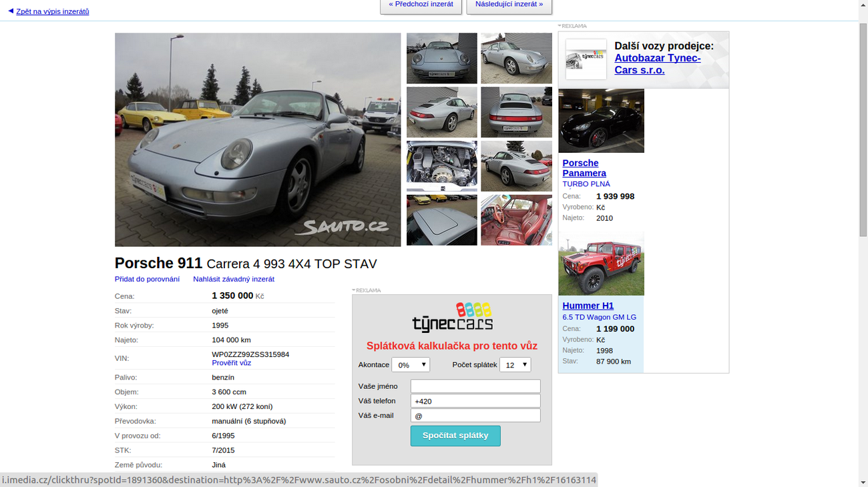Screen dimensions: 868x487
Task: View the red leather interior thumbnail
Action: [516, 220]
